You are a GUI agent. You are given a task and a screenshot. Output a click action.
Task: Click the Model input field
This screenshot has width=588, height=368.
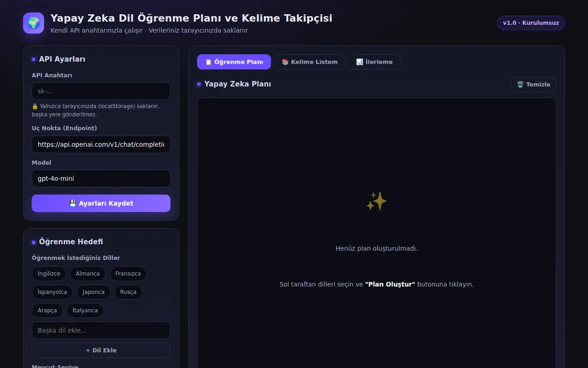point(101,179)
